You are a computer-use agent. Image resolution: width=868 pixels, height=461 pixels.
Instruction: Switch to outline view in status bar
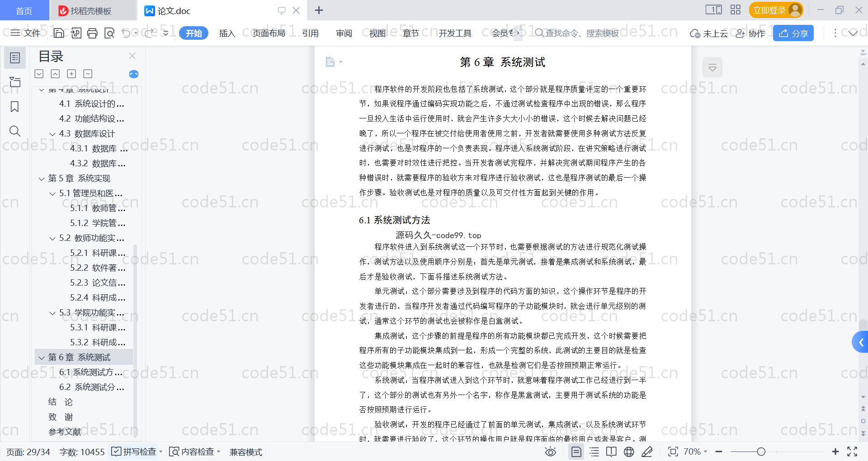594,452
